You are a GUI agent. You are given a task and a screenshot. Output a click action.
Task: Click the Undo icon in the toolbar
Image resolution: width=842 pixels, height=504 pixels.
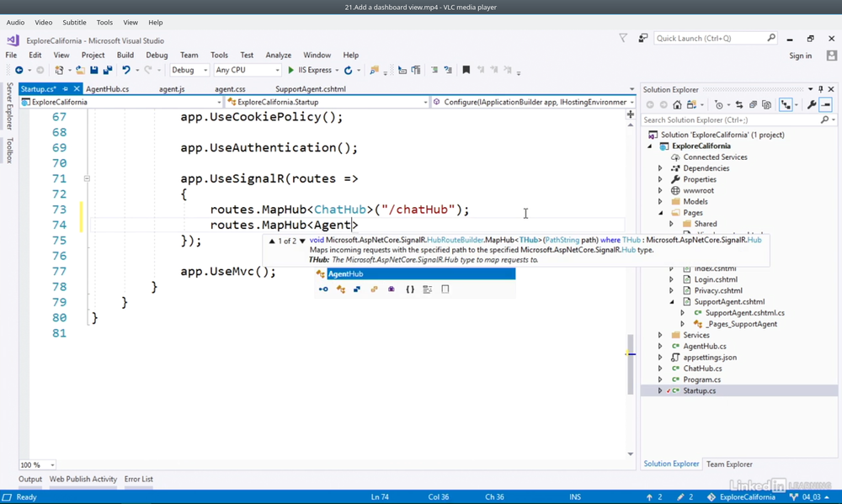tap(125, 71)
